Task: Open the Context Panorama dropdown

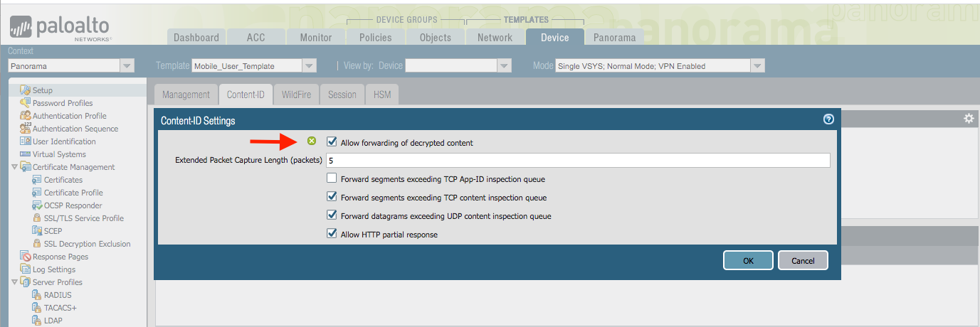Action: [x=127, y=66]
